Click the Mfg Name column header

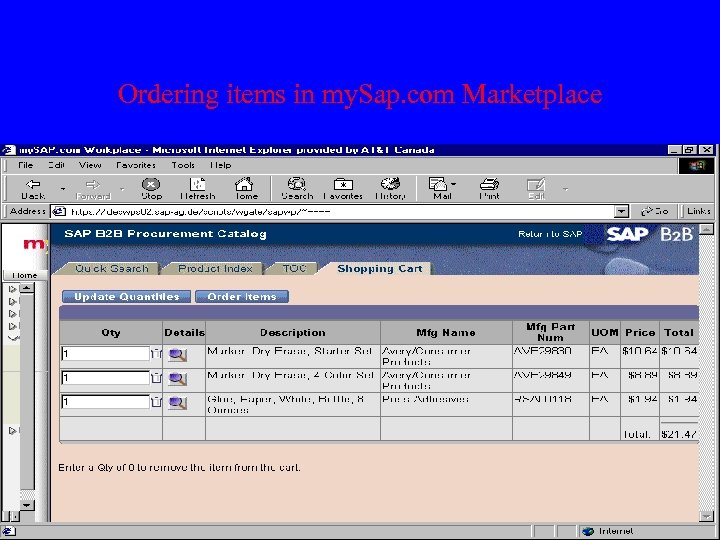pyautogui.click(x=446, y=332)
